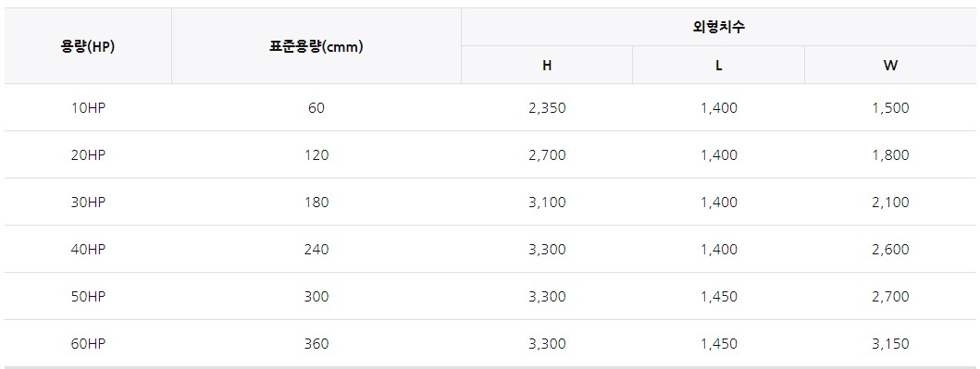
Task: Click the 20HP row label
Action: click(88, 154)
